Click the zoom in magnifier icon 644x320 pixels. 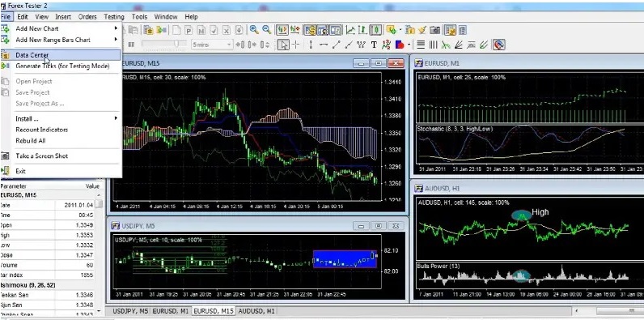pyautogui.click(x=254, y=30)
